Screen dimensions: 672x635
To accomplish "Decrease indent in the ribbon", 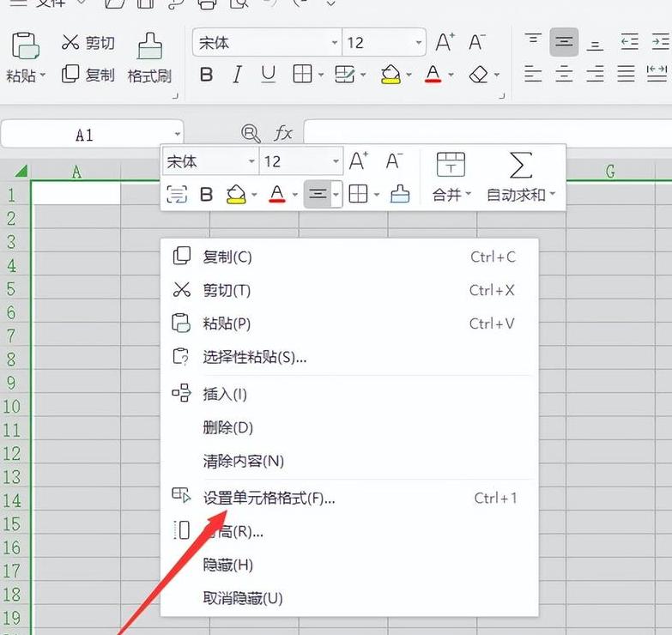I will tap(630, 41).
